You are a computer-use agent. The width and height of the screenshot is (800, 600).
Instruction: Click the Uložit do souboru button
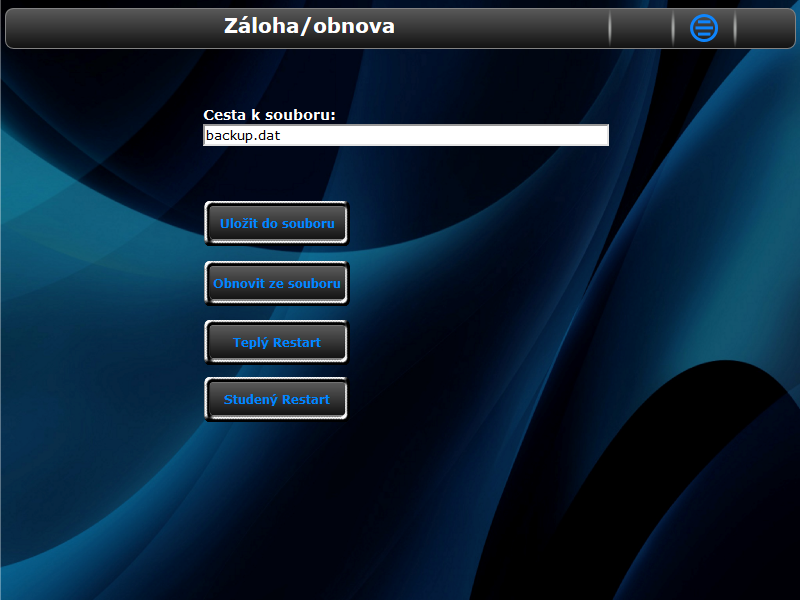[x=277, y=223]
